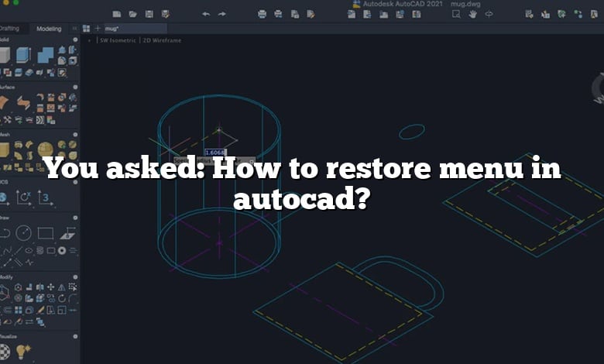Click the Open folder icon in toolbar

pos(133,14)
